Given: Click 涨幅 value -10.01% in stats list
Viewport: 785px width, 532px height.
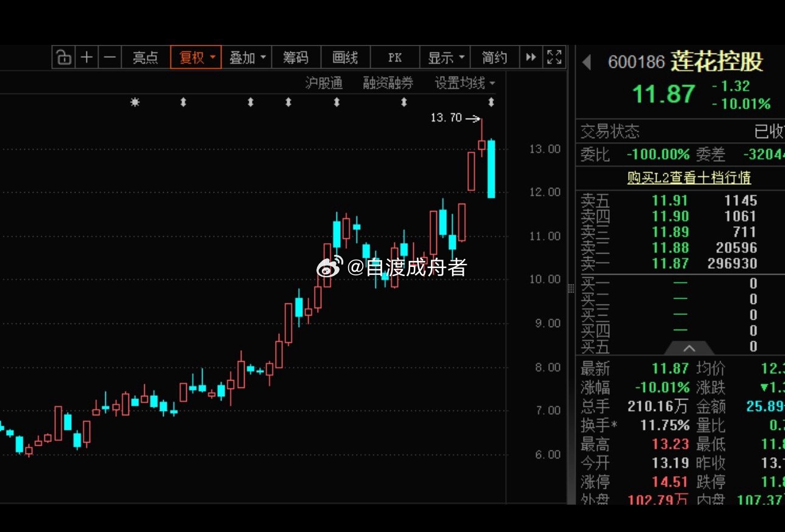Looking at the screenshot, I should pos(662,387).
